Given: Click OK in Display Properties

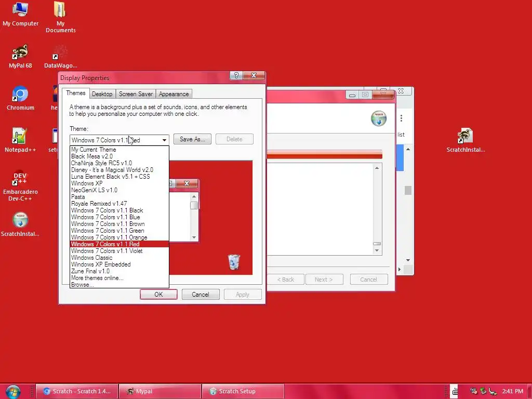Looking at the screenshot, I should [158, 295].
